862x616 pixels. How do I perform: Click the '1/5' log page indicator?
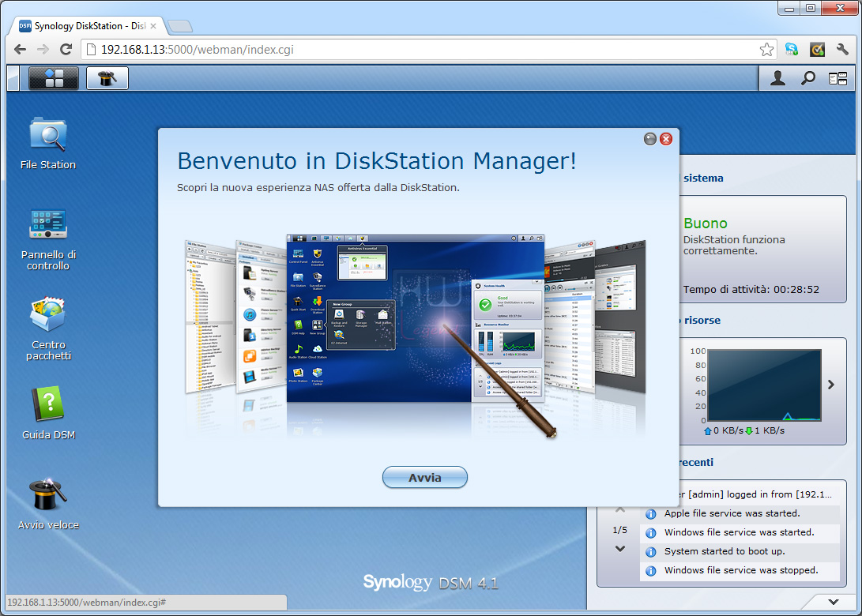click(x=620, y=530)
